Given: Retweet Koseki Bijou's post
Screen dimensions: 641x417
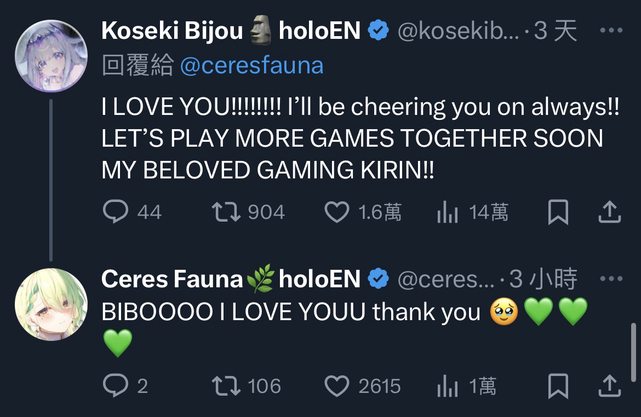Looking at the screenshot, I should pyautogui.click(x=226, y=212).
